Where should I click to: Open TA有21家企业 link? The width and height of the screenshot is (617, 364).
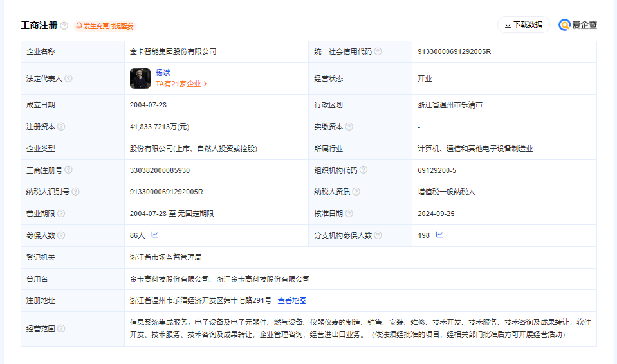pyautogui.click(x=181, y=84)
